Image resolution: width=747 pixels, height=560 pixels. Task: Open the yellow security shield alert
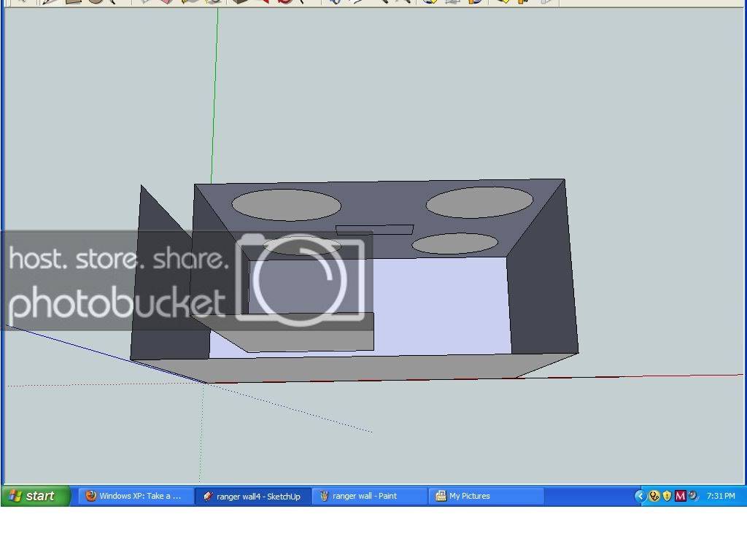[667, 496]
